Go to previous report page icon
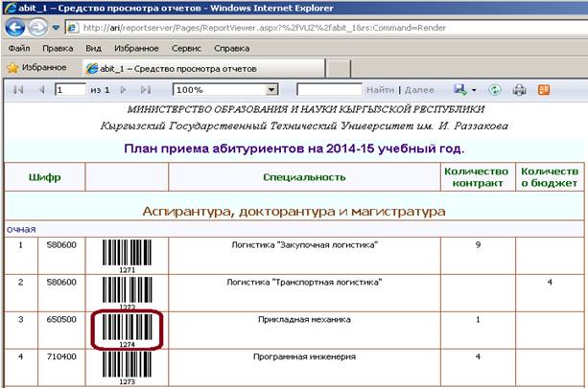 tap(41, 90)
